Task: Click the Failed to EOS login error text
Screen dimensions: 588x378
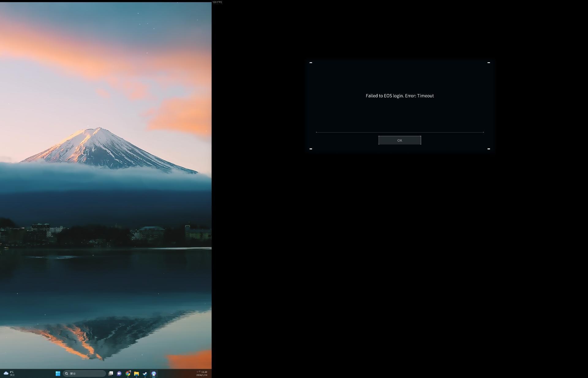Action: (x=400, y=96)
